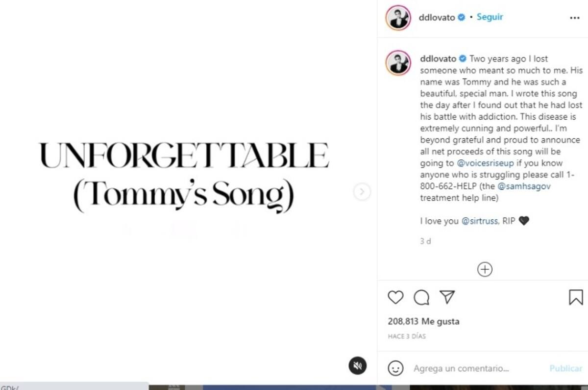Viewport: 588px width, 390px height.
Task: Open the emoji picker smiley icon
Action: (395, 368)
